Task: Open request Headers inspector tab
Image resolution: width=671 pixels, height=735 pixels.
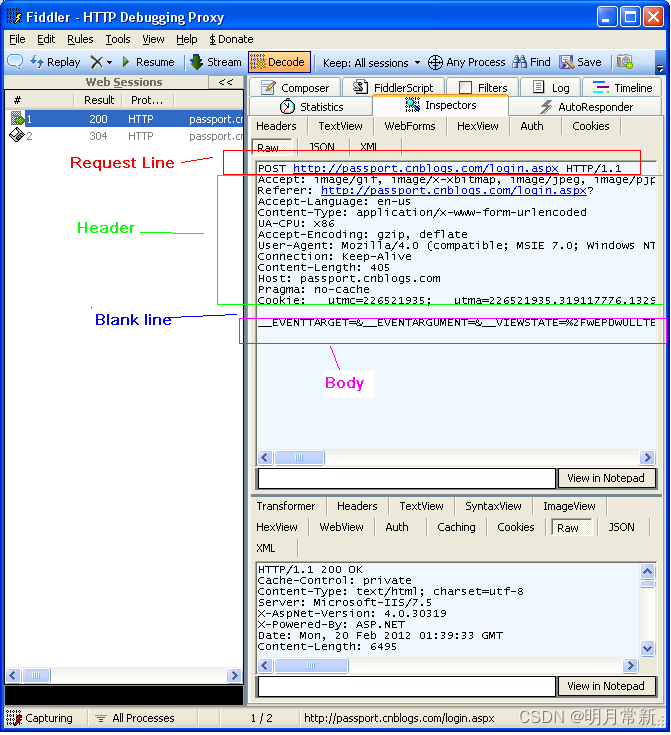Action: [x=276, y=126]
